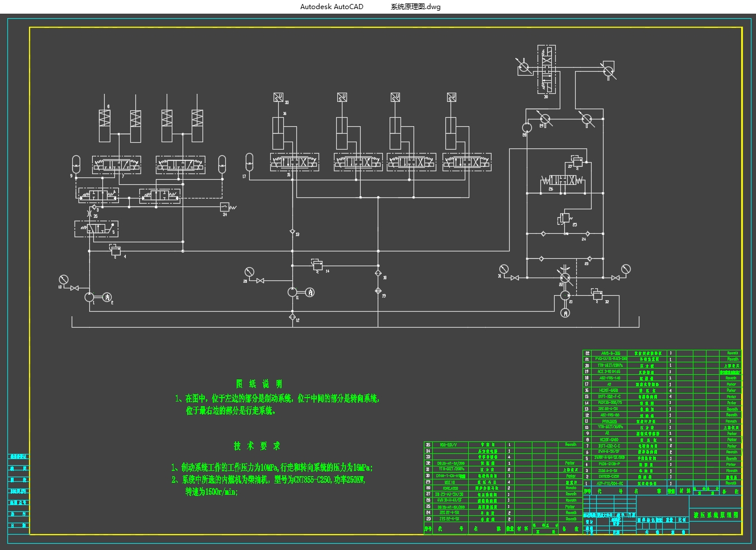Click relief valve symbol numbered 14

point(317,265)
